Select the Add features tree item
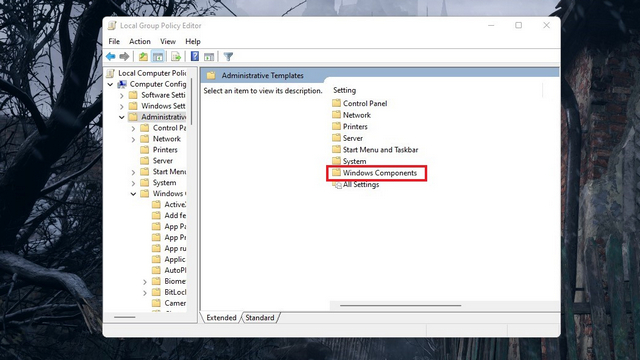Screen dimensions: 640x360 [x=175, y=216]
